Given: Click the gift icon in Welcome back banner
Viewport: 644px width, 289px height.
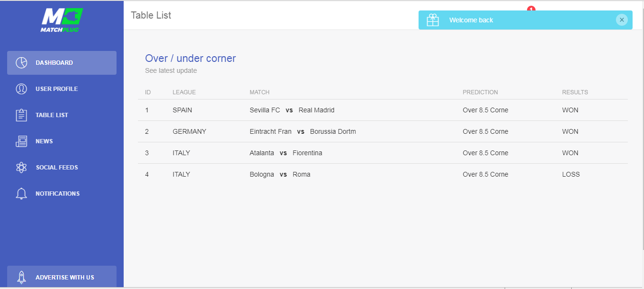Looking at the screenshot, I should pyautogui.click(x=433, y=20).
